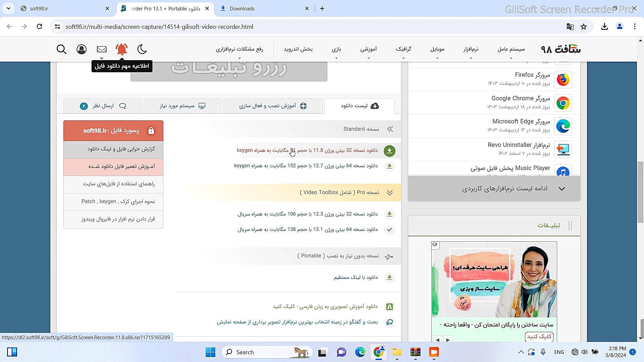Image resolution: width=644 pixels, height=362 pixels.
Task: Open Microsoft Edge from taskbar
Action: coord(360,352)
